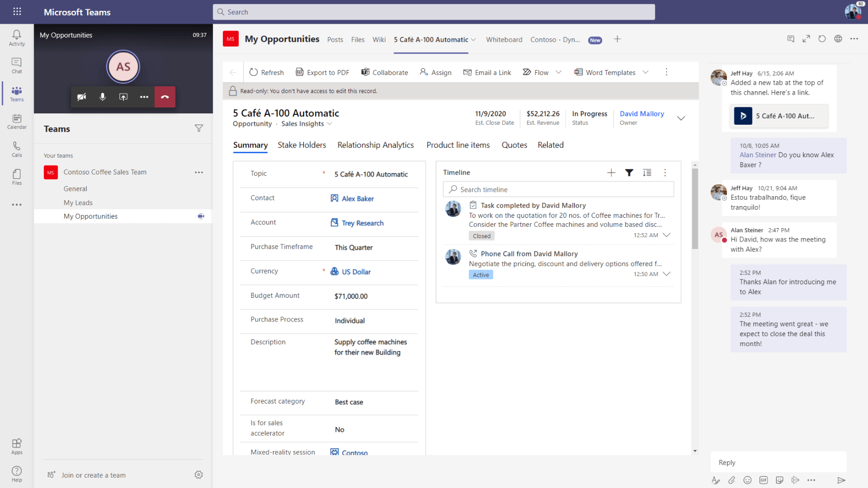Attach a file to the reply
Viewport: 868px width, 488px height.
[731, 480]
